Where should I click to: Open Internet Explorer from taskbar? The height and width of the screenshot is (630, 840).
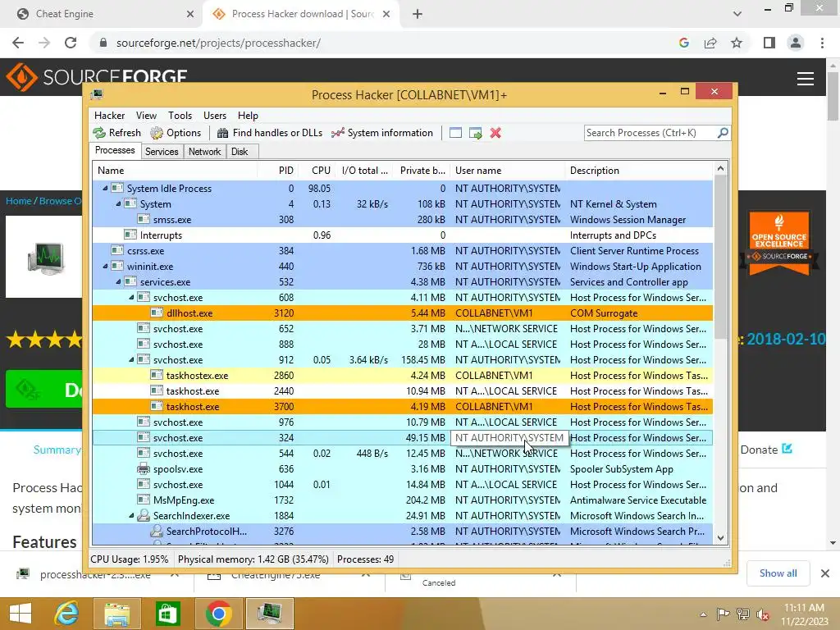tap(66, 614)
